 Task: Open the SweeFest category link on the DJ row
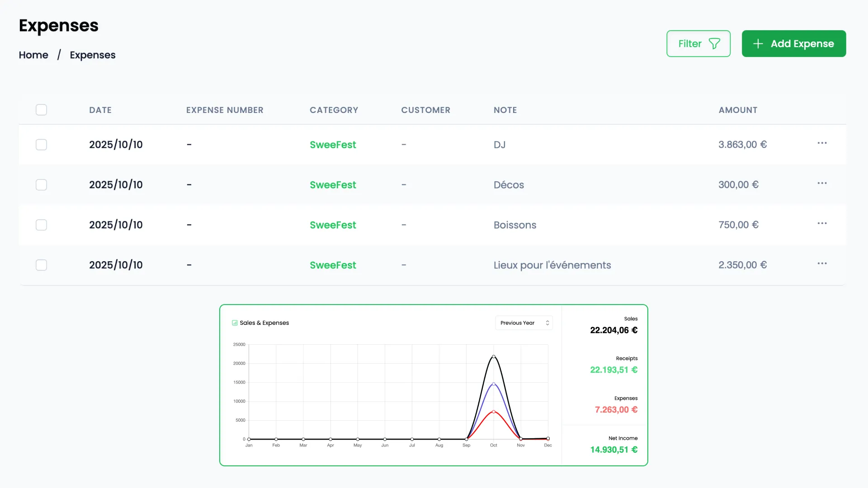pyautogui.click(x=333, y=145)
